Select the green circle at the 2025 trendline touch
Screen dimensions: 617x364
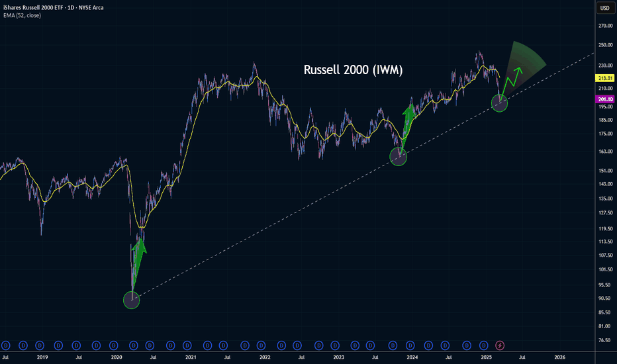(x=500, y=103)
